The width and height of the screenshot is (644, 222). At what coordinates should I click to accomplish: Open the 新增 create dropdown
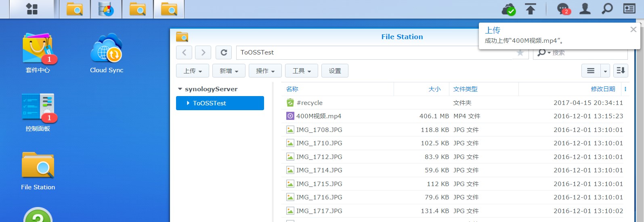pyautogui.click(x=229, y=71)
